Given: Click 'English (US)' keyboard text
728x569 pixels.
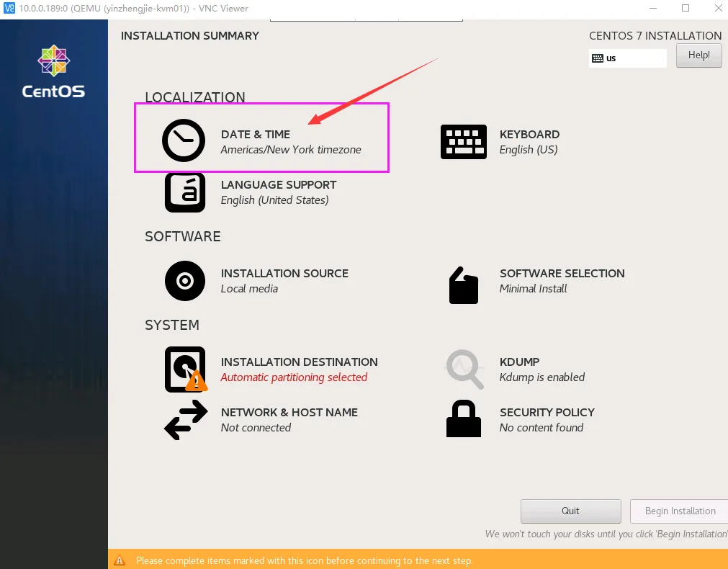Looking at the screenshot, I should click(x=529, y=150).
